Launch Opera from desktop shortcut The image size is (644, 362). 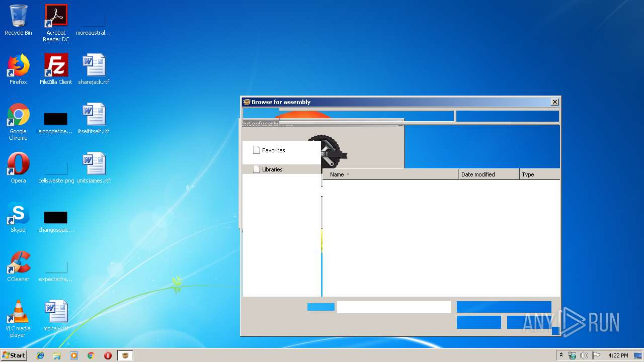(18, 168)
